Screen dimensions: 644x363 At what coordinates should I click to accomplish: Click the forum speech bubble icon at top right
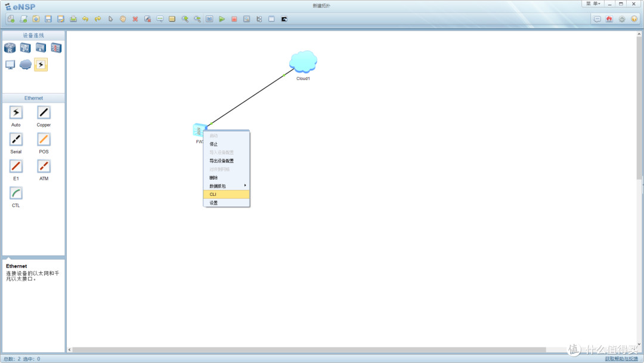click(x=597, y=19)
